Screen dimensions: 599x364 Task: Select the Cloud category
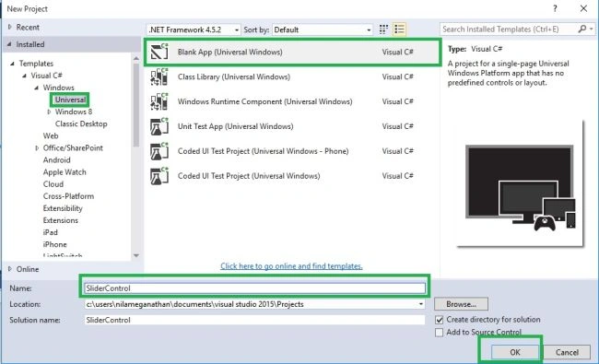click(53, 184)
